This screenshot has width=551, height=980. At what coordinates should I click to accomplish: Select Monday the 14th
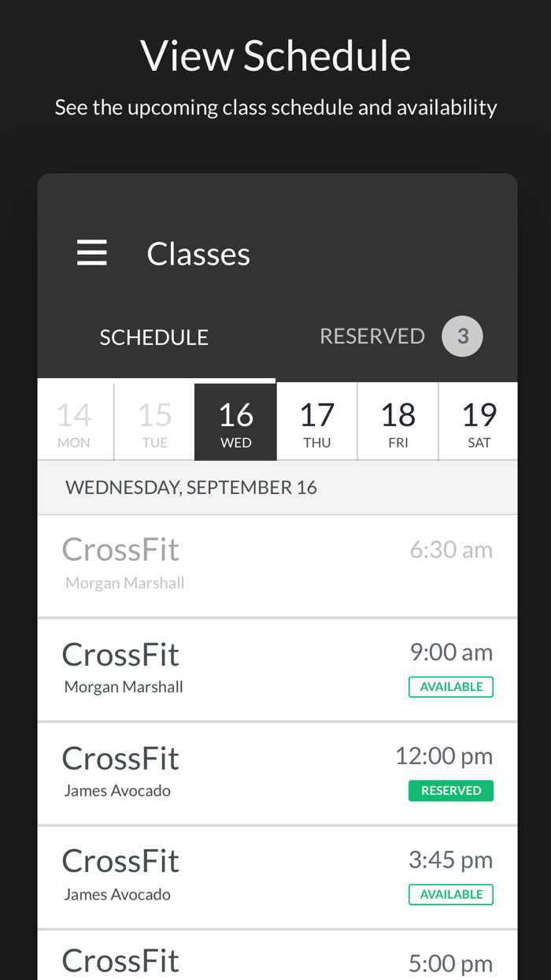click(75, 420)
